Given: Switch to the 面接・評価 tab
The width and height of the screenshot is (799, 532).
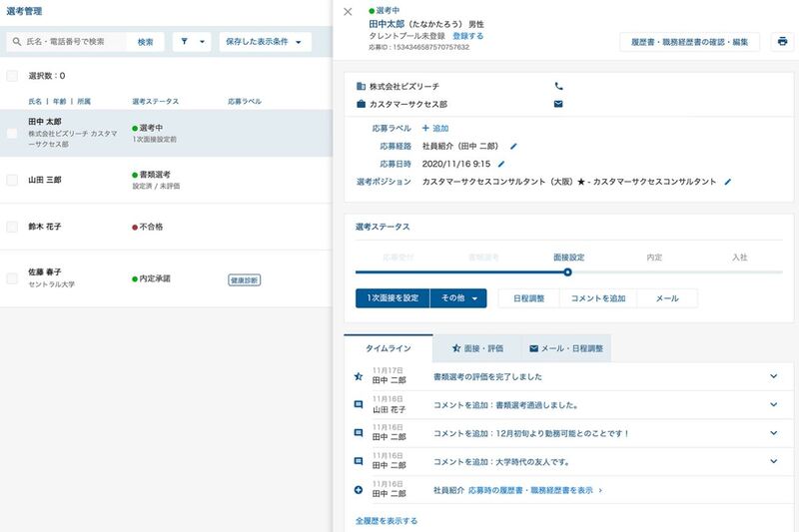Looking at the screenshot, I should coord(477,348).
